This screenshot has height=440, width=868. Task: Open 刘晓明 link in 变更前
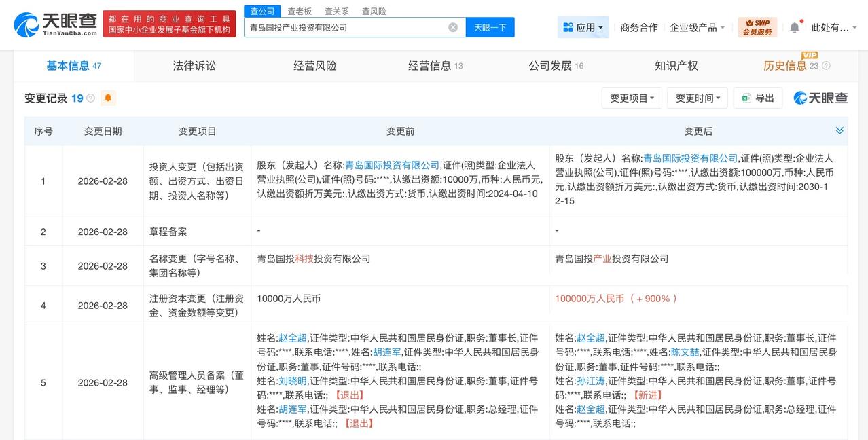tap(292, 381)
